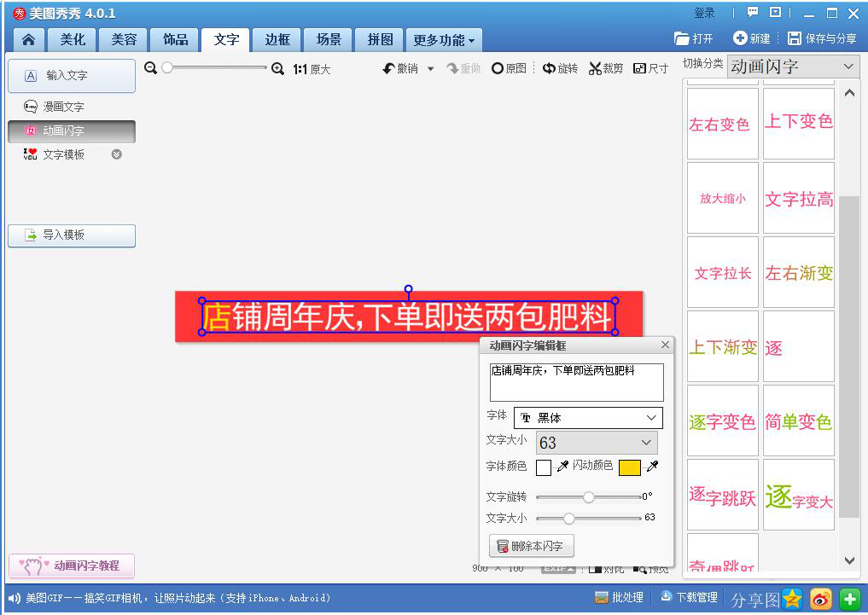
Task: Close the 动画闪字编辑框 dialog
Action: point(665,345)
